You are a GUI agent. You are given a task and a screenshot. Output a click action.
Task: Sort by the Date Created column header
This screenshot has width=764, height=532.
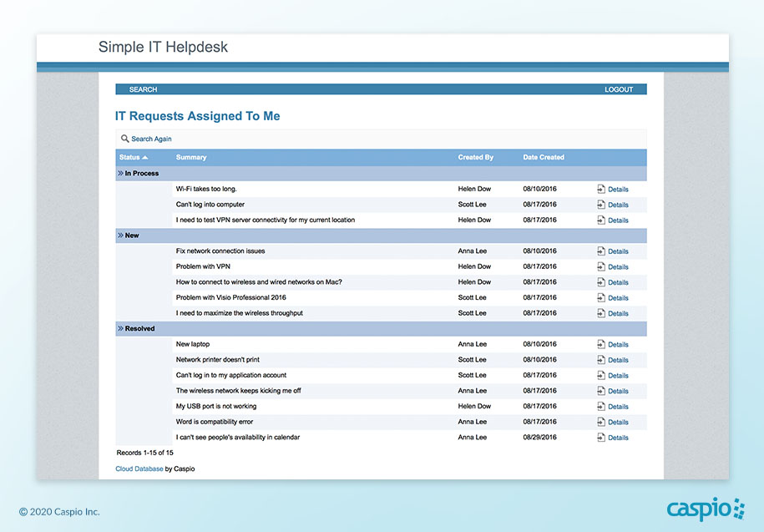click(544, 157)
